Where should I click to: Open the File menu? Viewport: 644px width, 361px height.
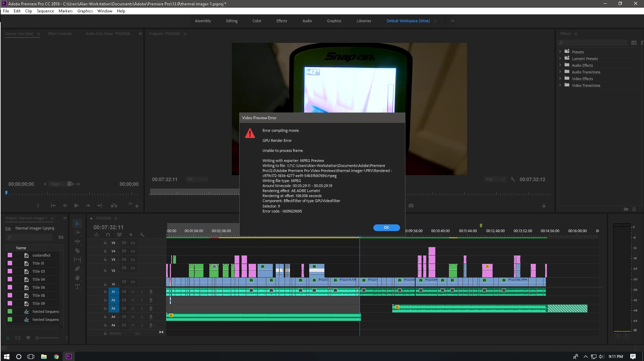pyautogui.click(x=6, y=11)
